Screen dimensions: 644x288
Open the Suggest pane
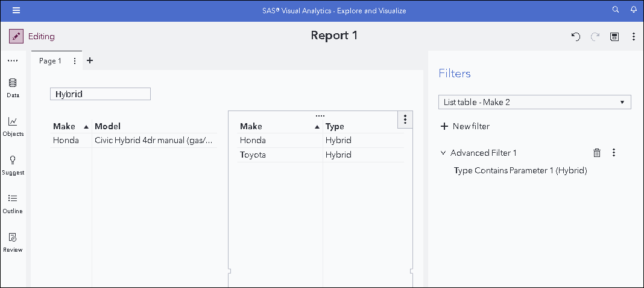click(13, 165)
